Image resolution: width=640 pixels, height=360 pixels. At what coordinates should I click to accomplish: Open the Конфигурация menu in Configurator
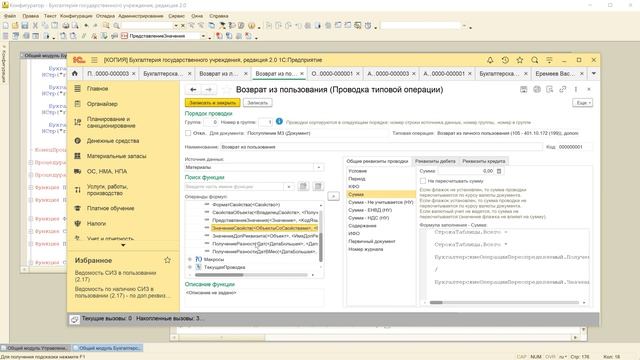[76, 16]
